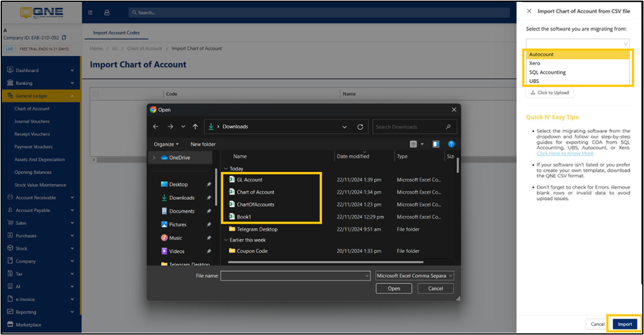Screen dimensions: 644x335
Task: Click the Search Downloads field
Action: click(x=415, y=127)
